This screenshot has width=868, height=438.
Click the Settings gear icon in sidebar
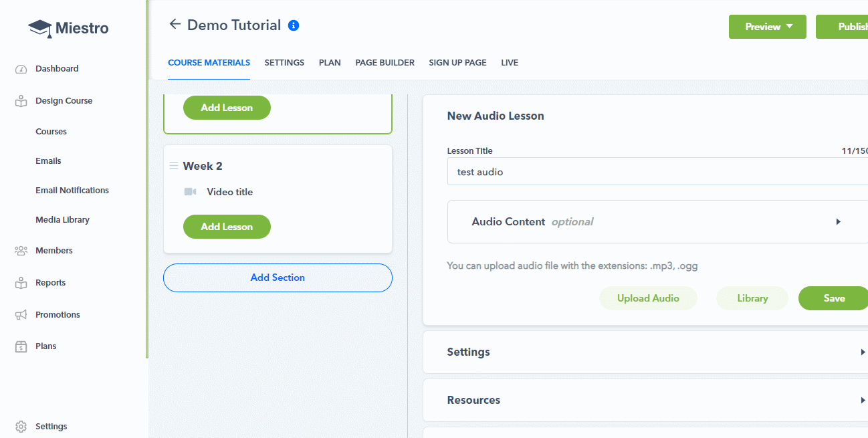[21, 427]
